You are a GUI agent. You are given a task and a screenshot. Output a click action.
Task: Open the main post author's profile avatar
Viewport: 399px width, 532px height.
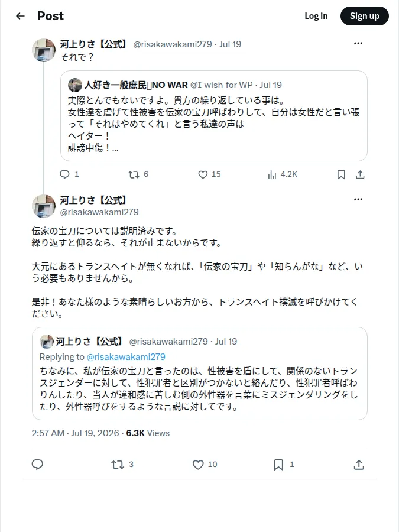point(43,206)
